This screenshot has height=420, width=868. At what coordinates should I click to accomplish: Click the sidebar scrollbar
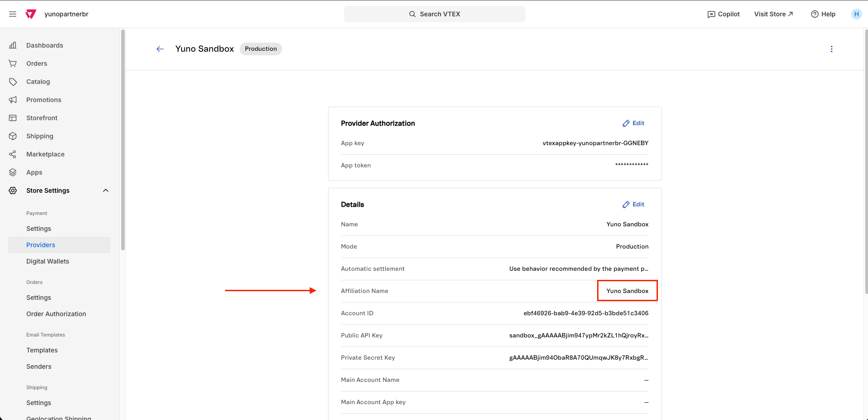(x=123, y=140)
